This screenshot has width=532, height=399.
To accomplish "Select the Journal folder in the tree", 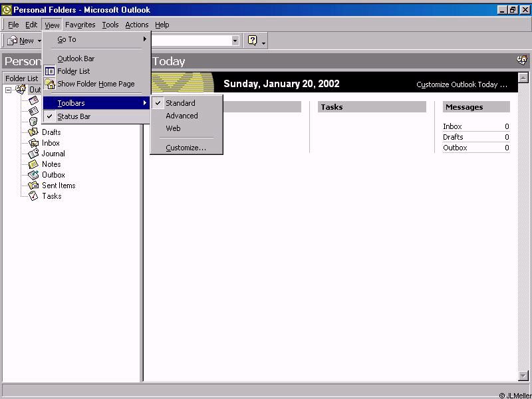I will [53, 154].
